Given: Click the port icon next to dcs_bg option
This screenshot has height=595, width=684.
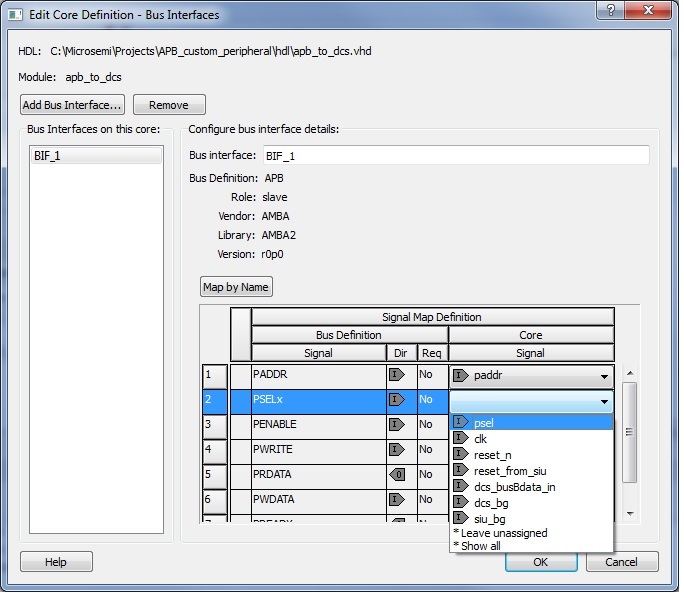Looking at the screenshot, I should [462, 504].
